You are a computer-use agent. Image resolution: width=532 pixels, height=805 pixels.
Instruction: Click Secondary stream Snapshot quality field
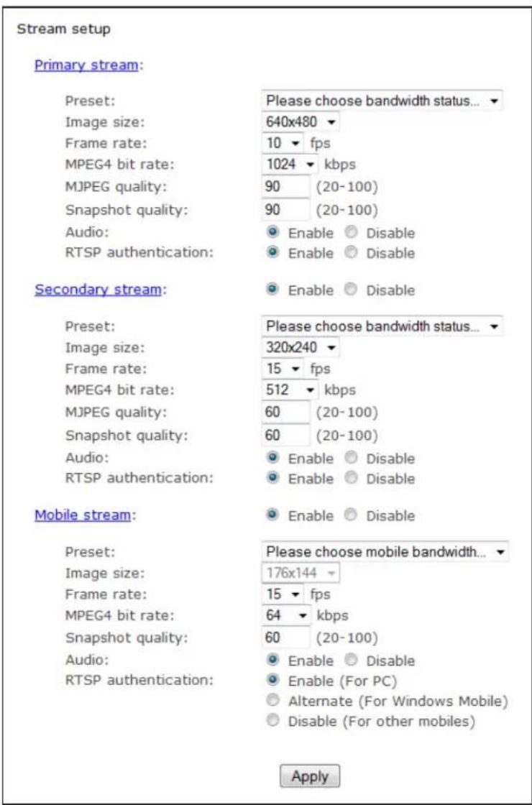(x=285, y=436)
